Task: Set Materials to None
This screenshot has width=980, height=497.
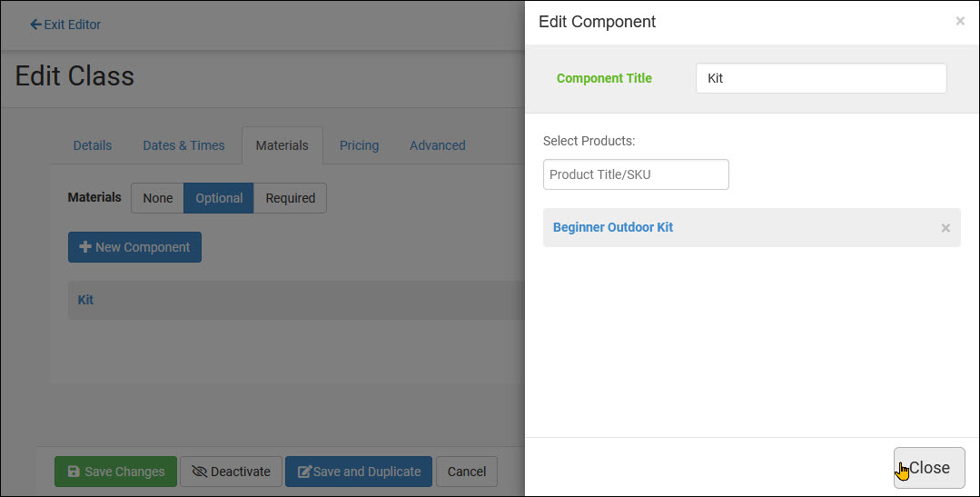Action: 157,198
